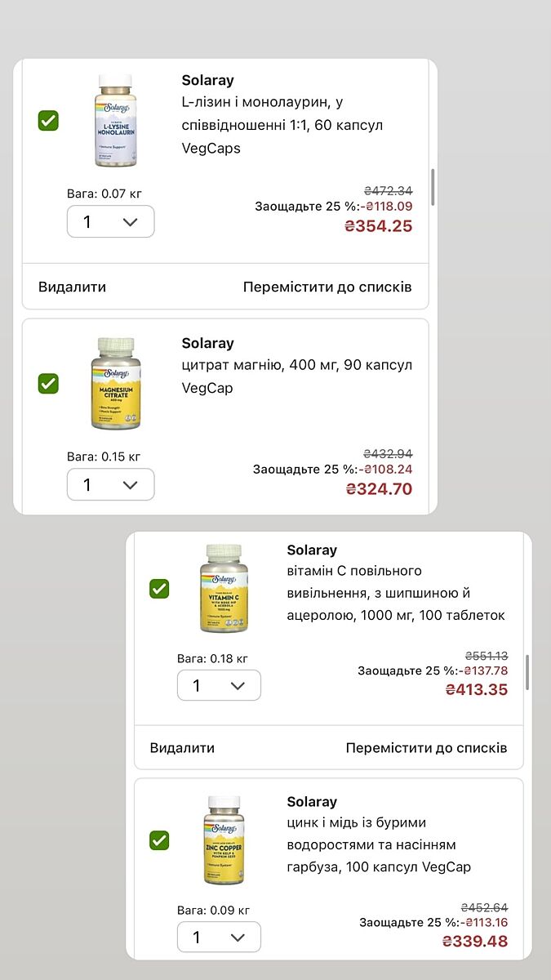551x980 pixels.
Task: Open quantity dropdown for L-lysine monolaurin
Action: click(110, 222)
